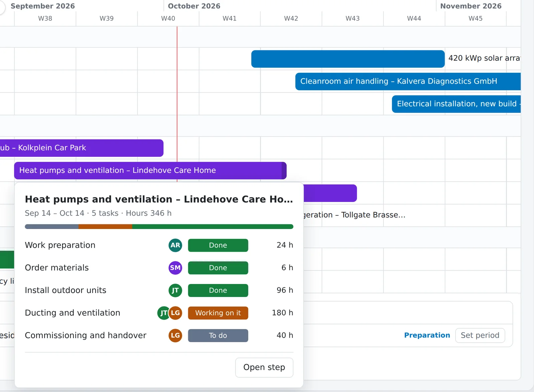Click the W38 week header
Viewport: 534px width, 392px height.
45,19
